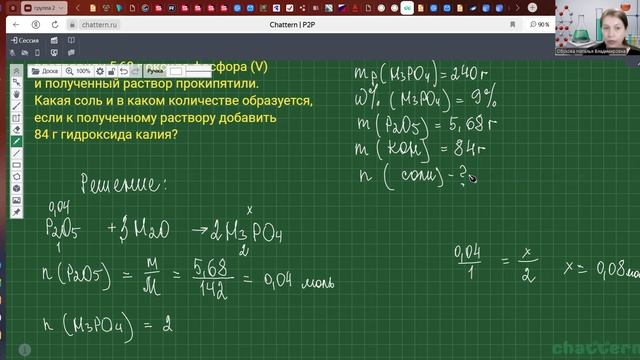Open the Доска board folder menu
Screen dimensions: 640x360
(45, 71)
